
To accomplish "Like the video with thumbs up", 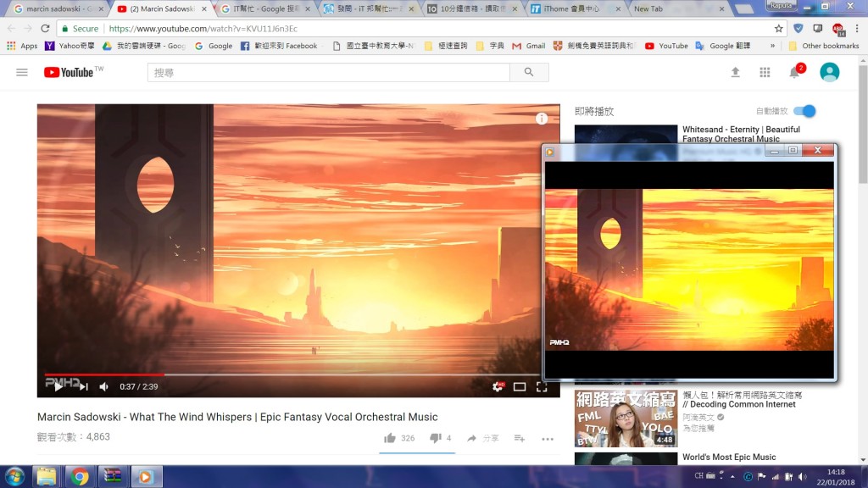I will pos(390,438).
